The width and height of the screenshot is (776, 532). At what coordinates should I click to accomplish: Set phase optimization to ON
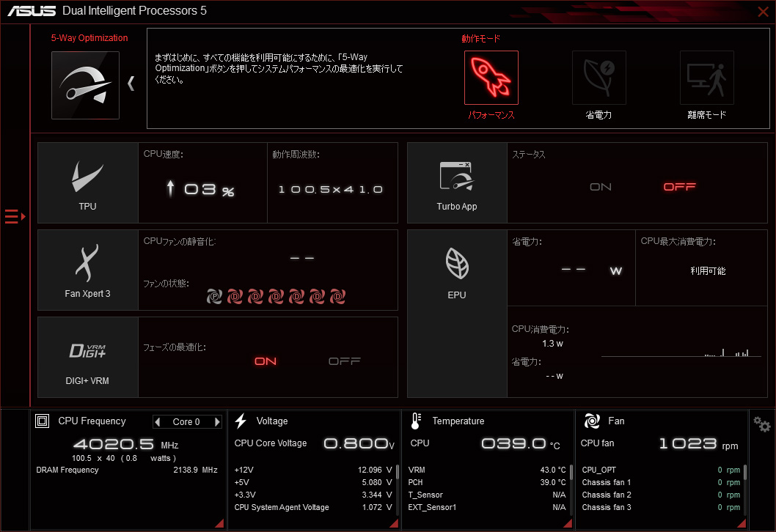tap(266, 361)
